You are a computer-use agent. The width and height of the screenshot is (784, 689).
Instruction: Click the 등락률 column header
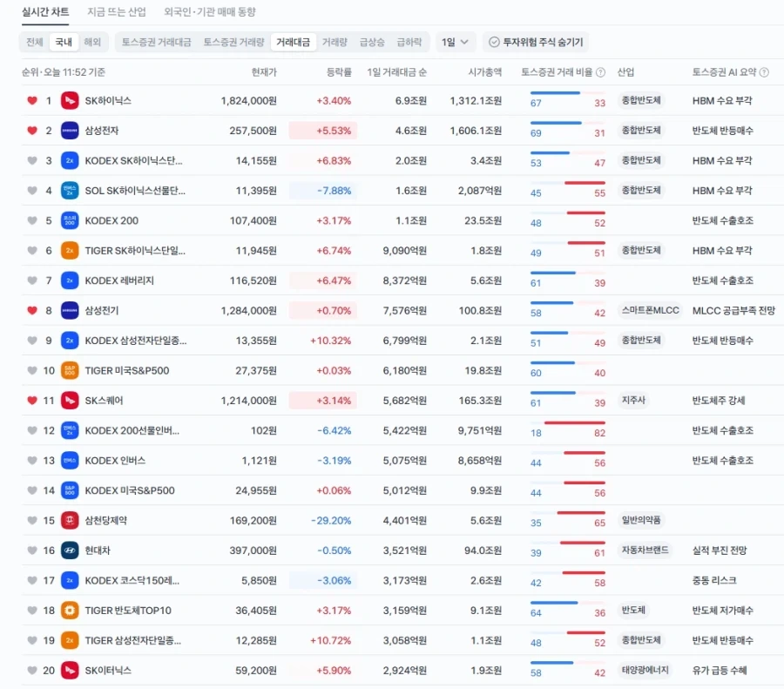339,72
